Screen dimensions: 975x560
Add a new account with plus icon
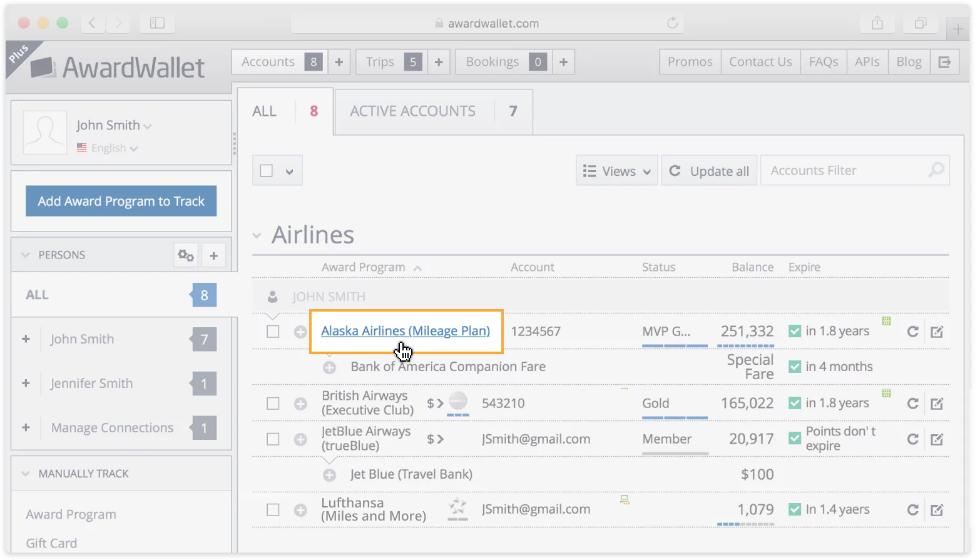339,62
